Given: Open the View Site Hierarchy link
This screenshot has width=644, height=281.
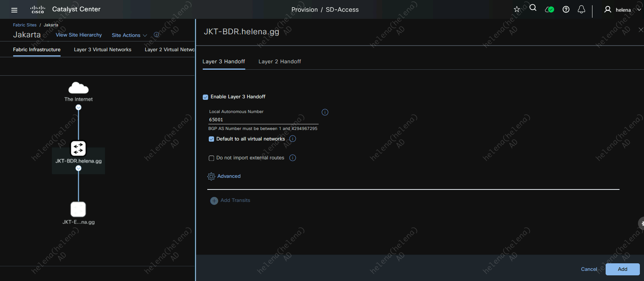Looking at the screenshot, I should pos(79,35).
